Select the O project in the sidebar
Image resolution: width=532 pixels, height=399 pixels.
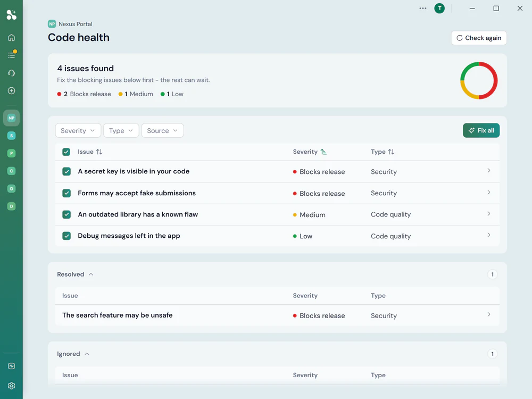pos(11,189)
